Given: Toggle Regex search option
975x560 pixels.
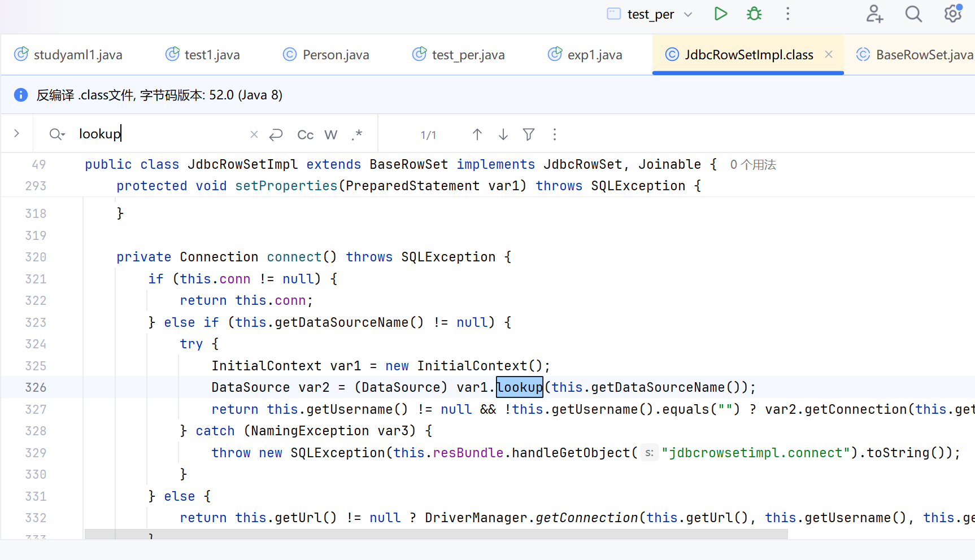Looking at the screenshot, I should (356, 134).
